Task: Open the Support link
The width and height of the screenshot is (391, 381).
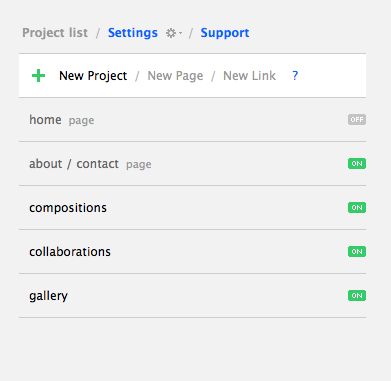Action: 225,33
